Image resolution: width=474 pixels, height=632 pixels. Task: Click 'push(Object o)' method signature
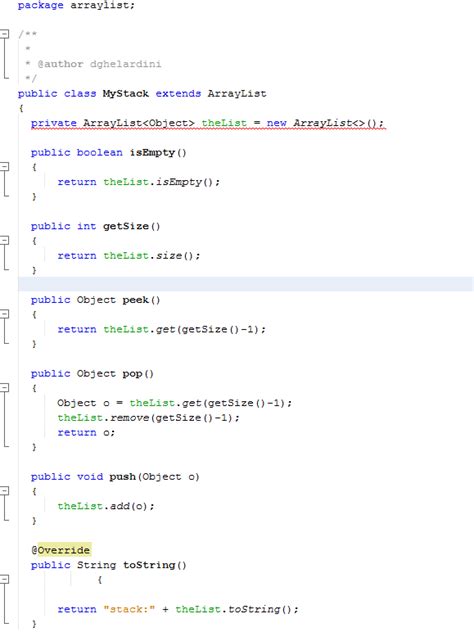pos(154,477)
